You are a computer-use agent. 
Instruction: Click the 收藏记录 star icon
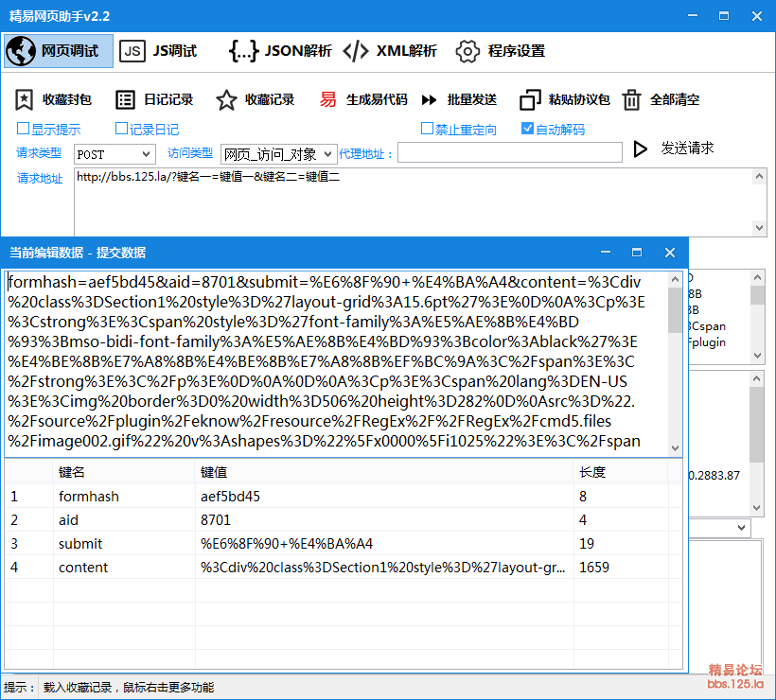(226, 99)
